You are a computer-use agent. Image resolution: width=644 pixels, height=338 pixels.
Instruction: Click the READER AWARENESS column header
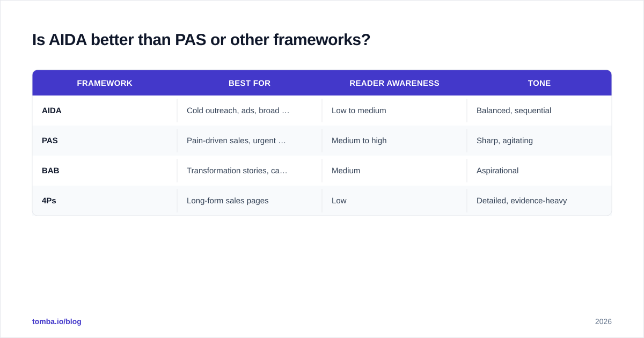point(394,83)
